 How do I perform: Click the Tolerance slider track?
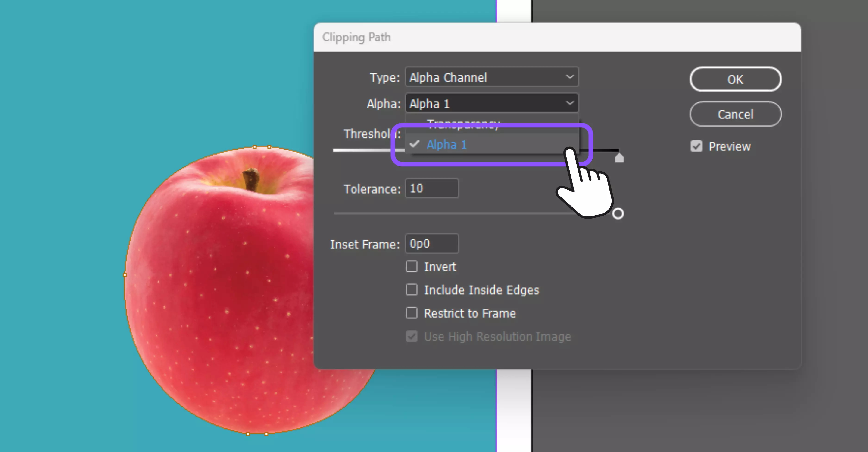point(438,213)
